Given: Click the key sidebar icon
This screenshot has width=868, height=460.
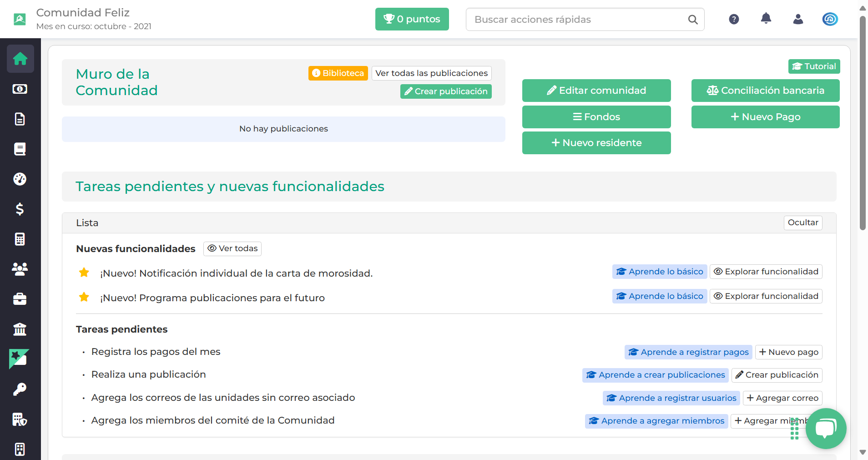Looking at the screenshot, I should click(20, 389).
